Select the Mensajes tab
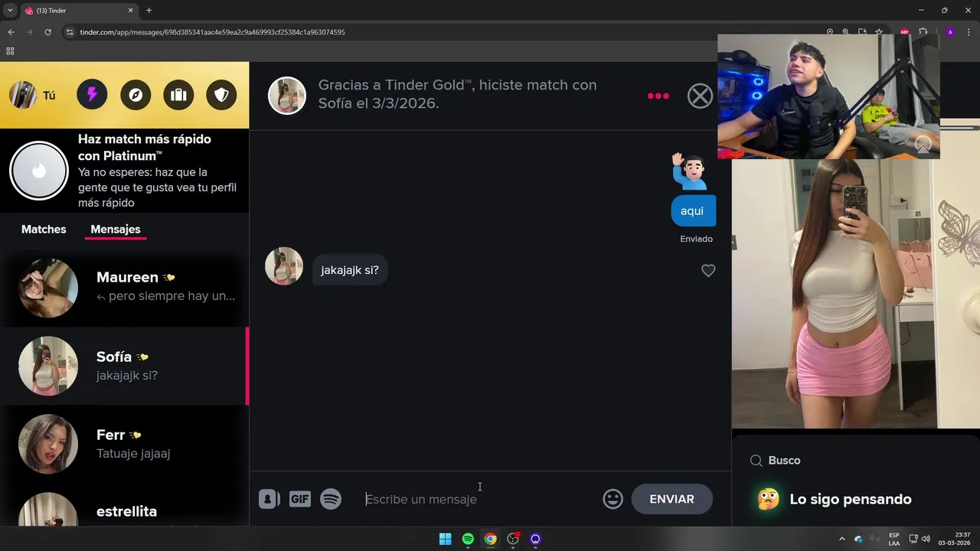Image resolution: width=980 pixels, height=551 pixels. tap(116, 229)
